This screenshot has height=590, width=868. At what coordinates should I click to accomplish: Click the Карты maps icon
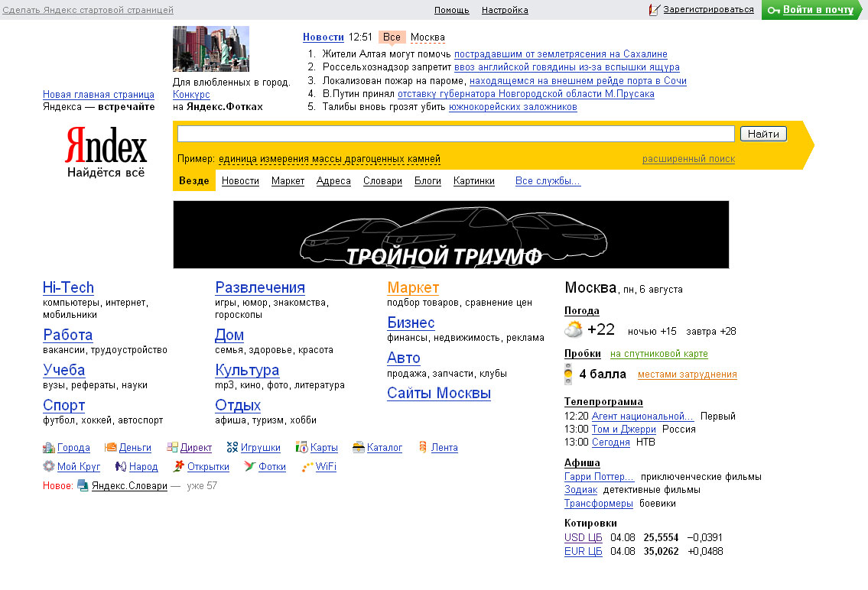(x=301, y=447)
